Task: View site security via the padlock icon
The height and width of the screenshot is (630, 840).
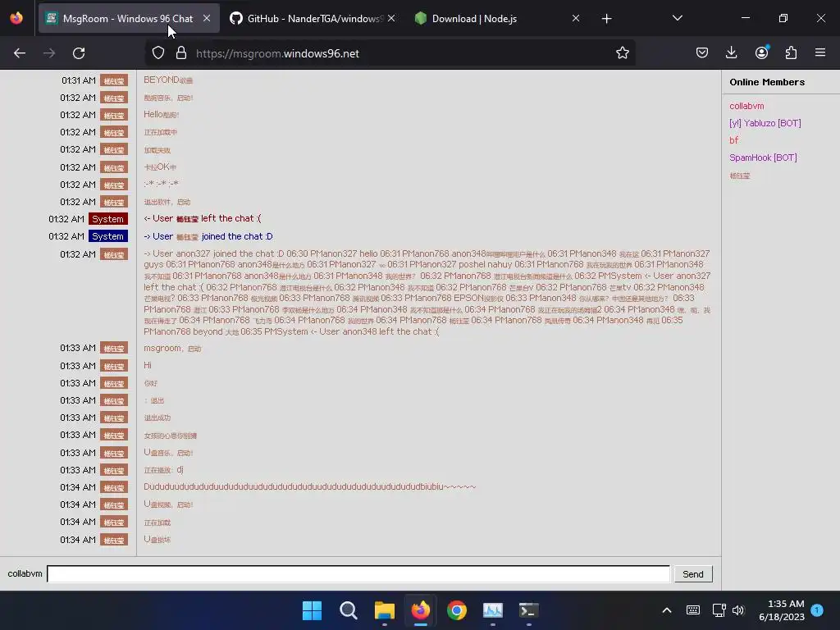Action: pyautogui.click(x=181, y=53)
